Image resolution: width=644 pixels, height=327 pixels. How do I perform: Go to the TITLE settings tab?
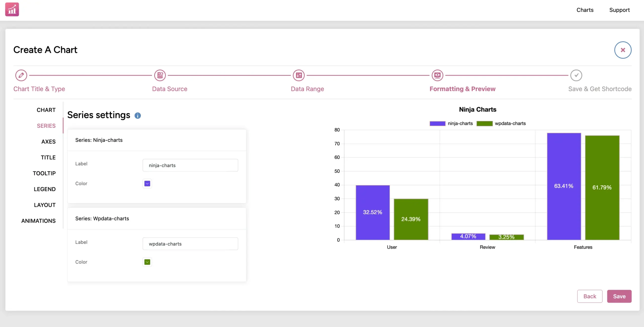coord(48,157)
